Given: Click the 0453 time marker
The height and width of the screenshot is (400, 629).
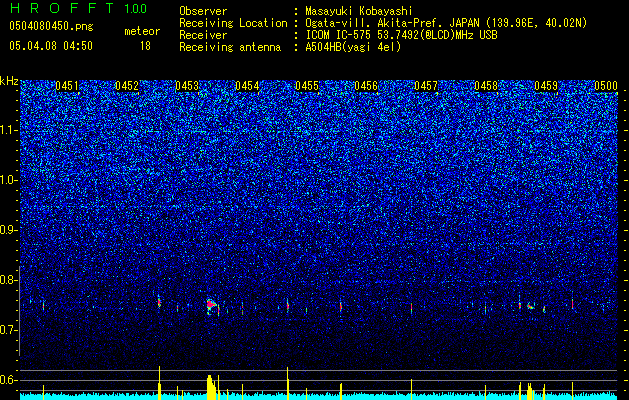Looking at the screenshot, I should pyautogui.click(x=187, y=86).
